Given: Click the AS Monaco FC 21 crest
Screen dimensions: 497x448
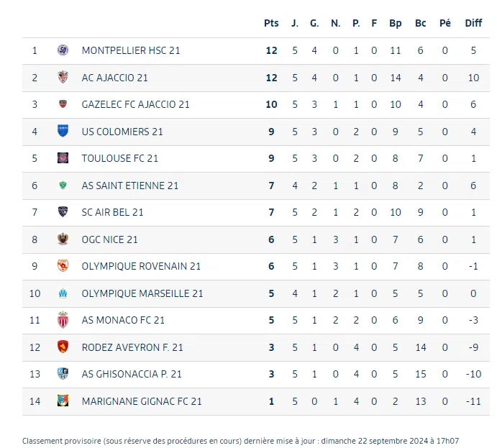Looking at the screenshot, I should pyautogui.click(x=63, y=320).
